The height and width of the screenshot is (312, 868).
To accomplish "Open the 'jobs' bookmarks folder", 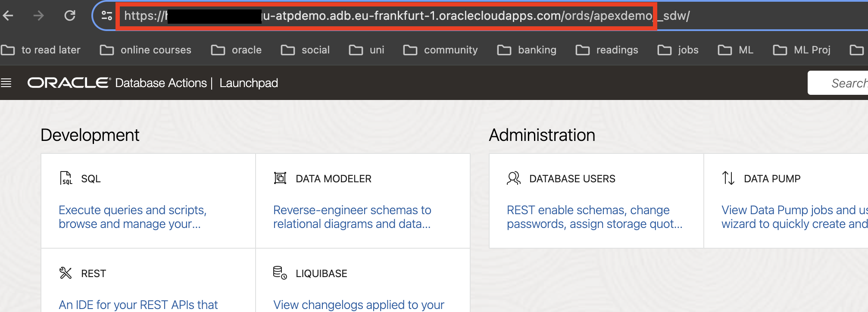I will coord(678,50).
